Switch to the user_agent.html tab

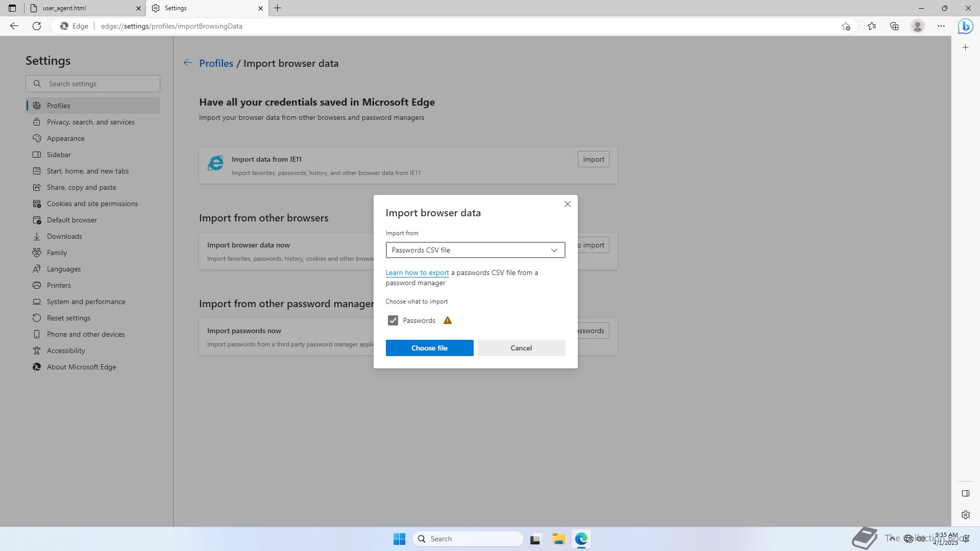tap(84, 8)
